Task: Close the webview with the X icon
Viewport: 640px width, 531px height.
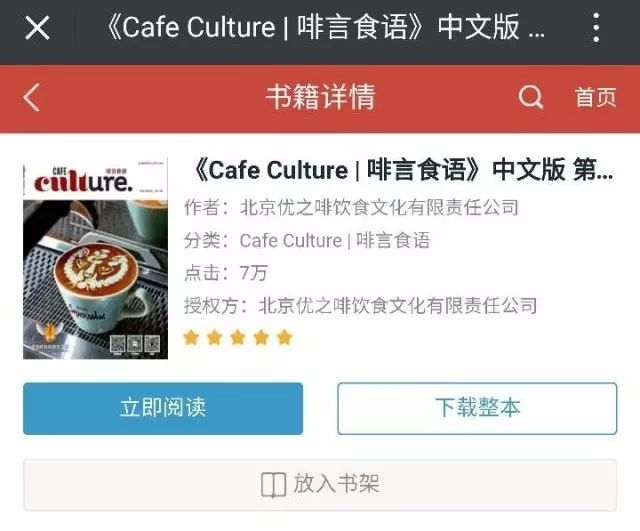Action: tap(37, 28)
